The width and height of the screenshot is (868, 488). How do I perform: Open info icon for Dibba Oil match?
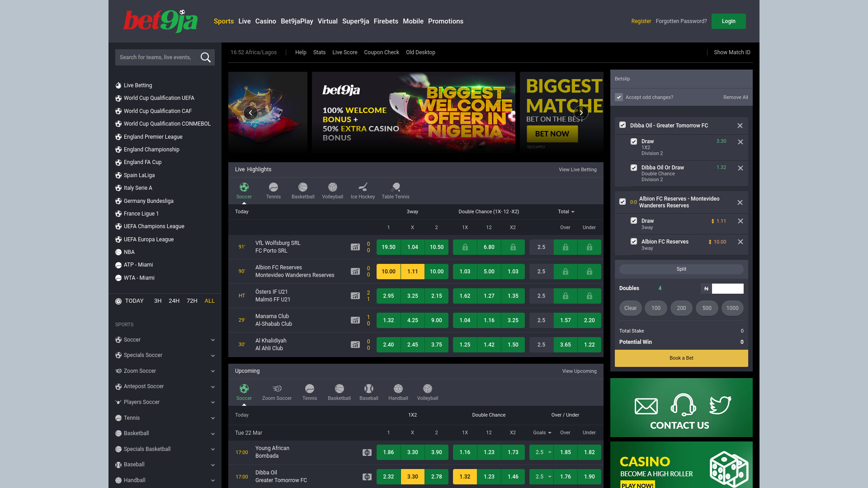tap(367, 477)
